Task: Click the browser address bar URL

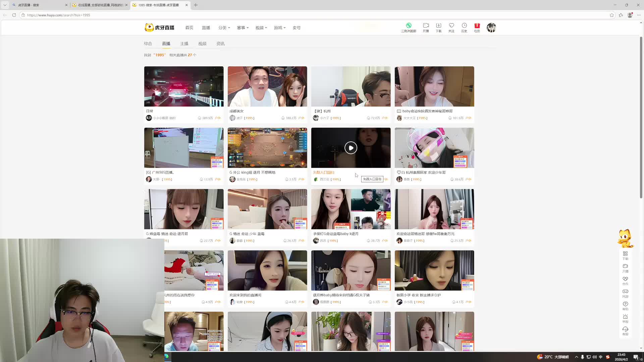Action: coord(58,15)
